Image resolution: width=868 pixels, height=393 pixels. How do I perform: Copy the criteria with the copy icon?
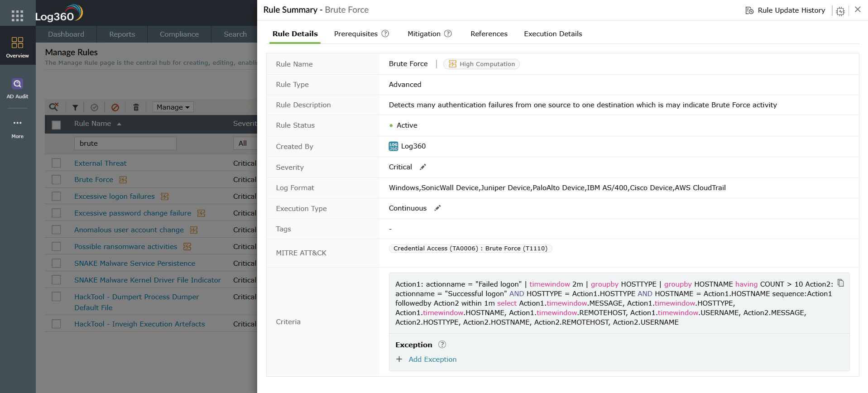[x=841, y=283]
